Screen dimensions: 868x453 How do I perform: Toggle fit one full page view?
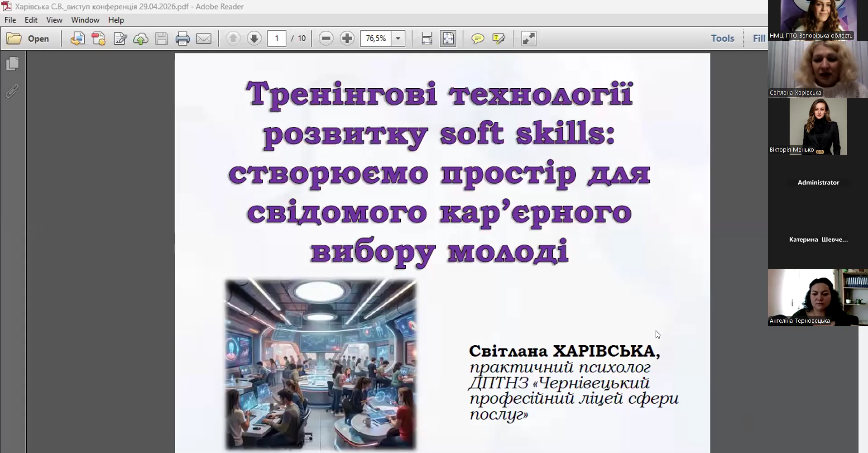click(x=448, y=38)
